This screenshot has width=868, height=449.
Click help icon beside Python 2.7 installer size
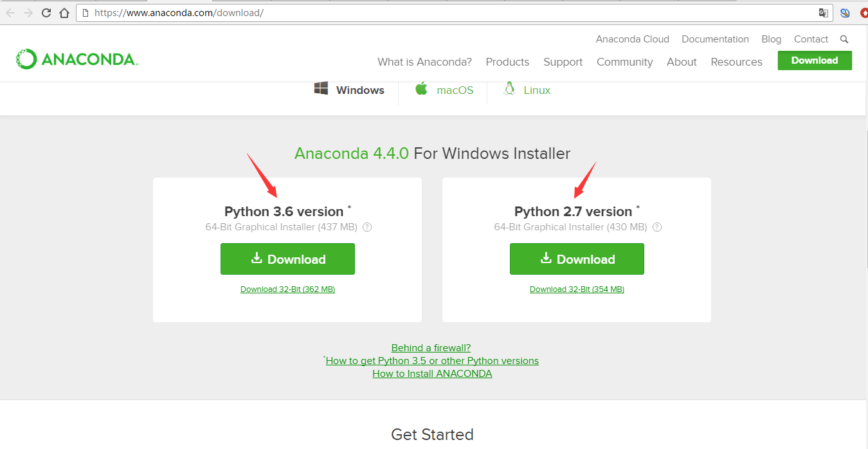[x=656, y=227]
